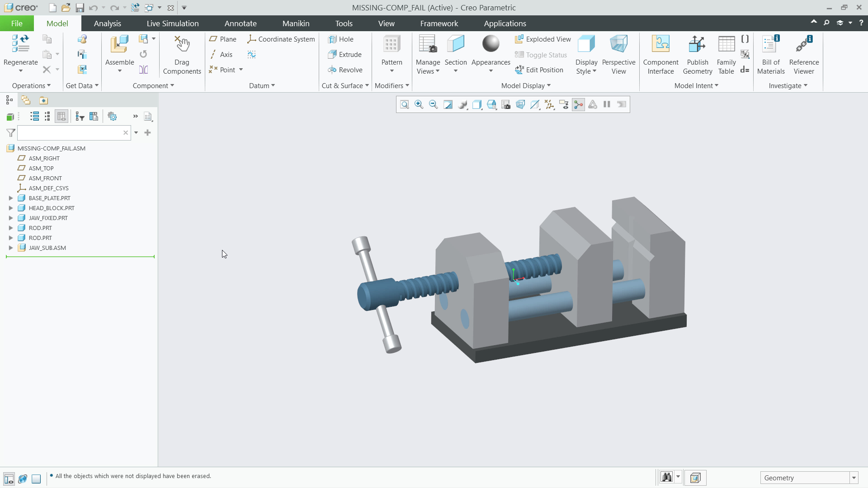
Task: Click the Zoom In graphics toolbar icon
Action: 419,105
